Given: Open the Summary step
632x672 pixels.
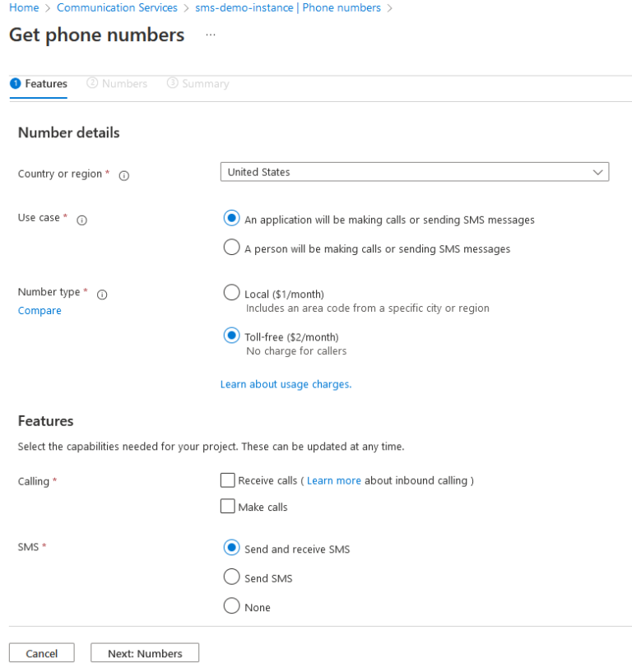Looking at the screenshot, I should coord(197,83).
